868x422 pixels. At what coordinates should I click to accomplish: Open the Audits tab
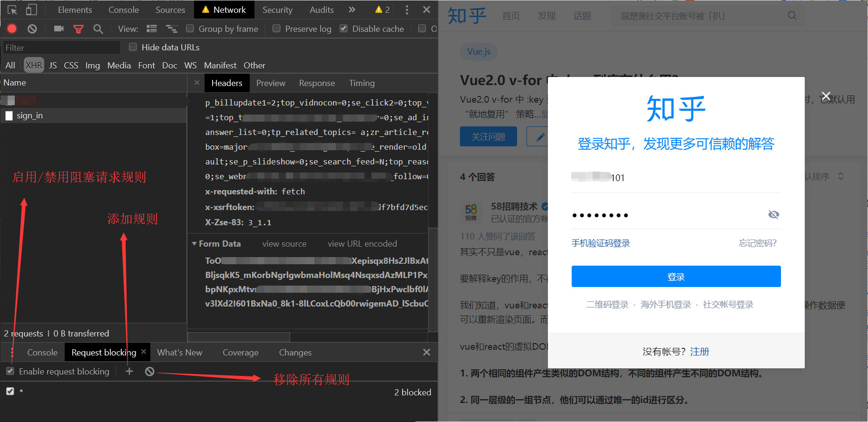click(322, 10)
